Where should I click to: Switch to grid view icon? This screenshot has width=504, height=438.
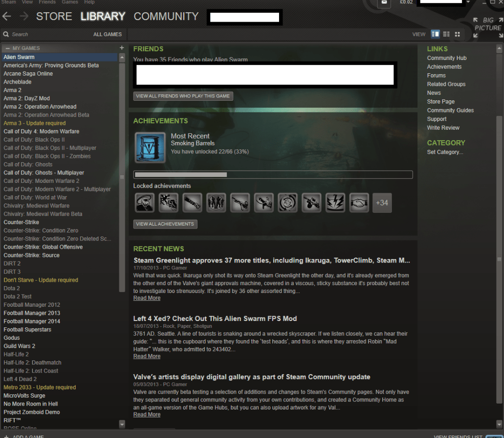click(x=457, y=34)
